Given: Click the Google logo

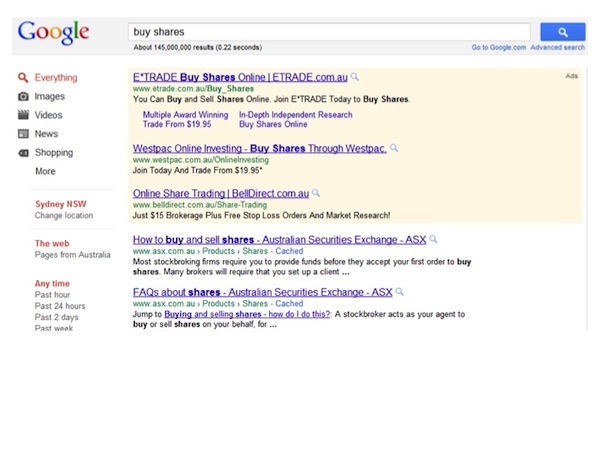Looking at the screenshot, I should pos(53,32).
